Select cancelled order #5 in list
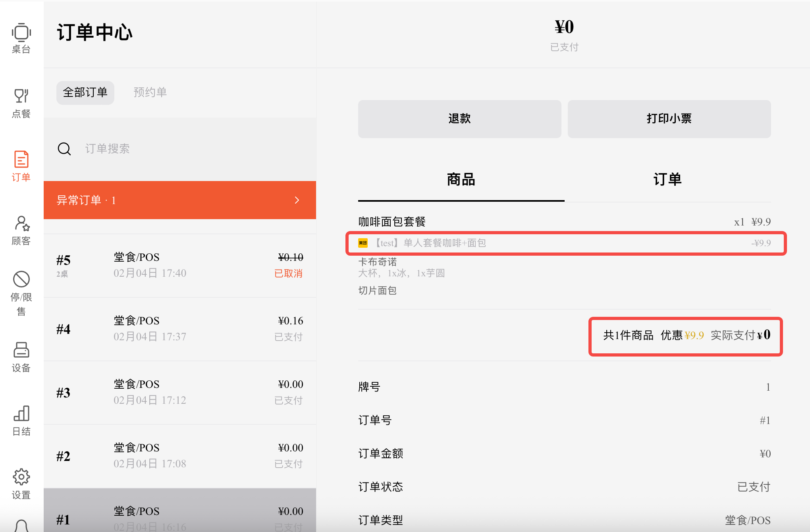 pyautogui.click(x=180, y=265)
